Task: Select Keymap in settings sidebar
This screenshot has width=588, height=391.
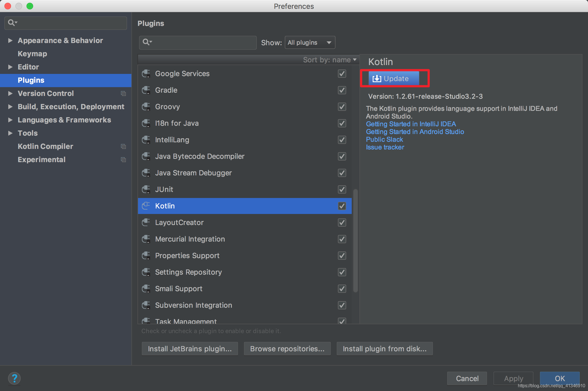Action: (32, 54)
